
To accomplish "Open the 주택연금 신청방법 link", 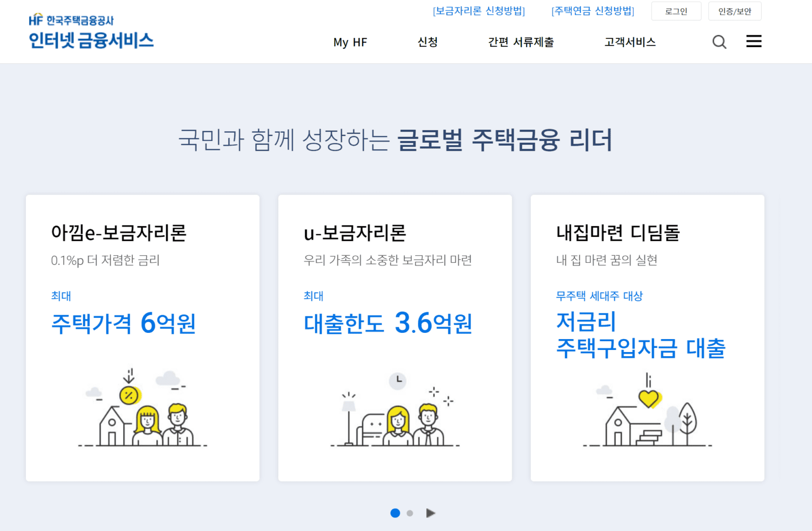I will pyautogui.click(x=593, y=11).
